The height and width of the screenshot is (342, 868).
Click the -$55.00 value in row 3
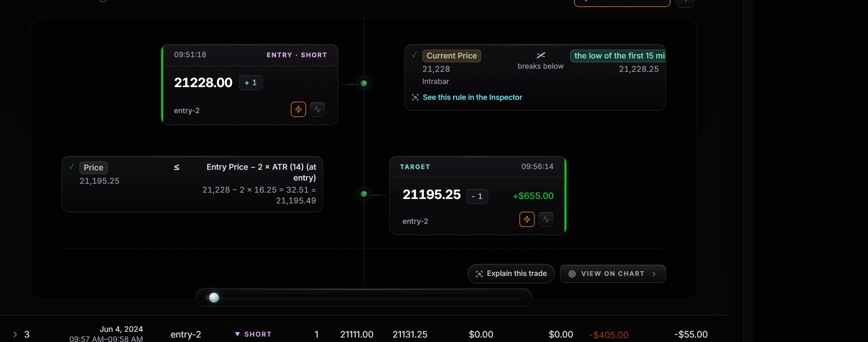(x=691, y=334)
